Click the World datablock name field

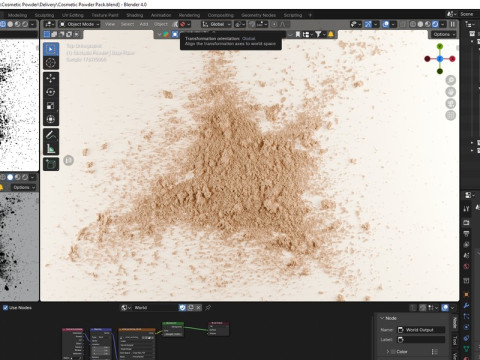tap(156, 308)
